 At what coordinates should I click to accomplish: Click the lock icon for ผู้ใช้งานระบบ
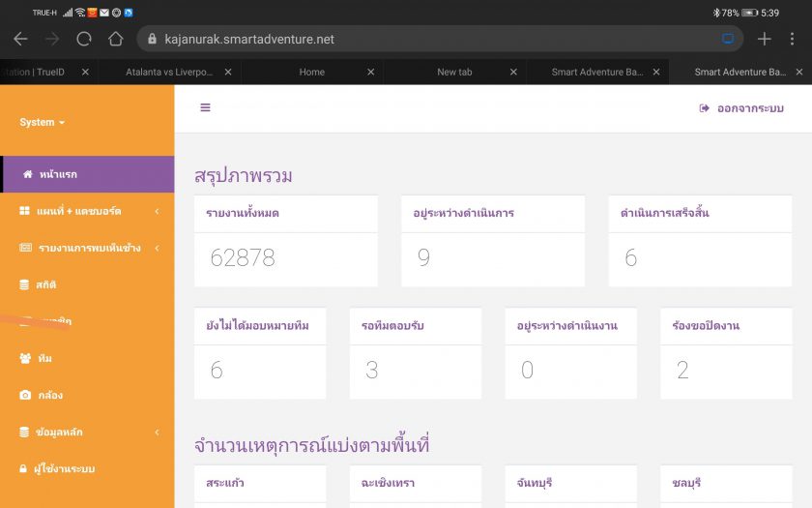click(x=24, y=468)
